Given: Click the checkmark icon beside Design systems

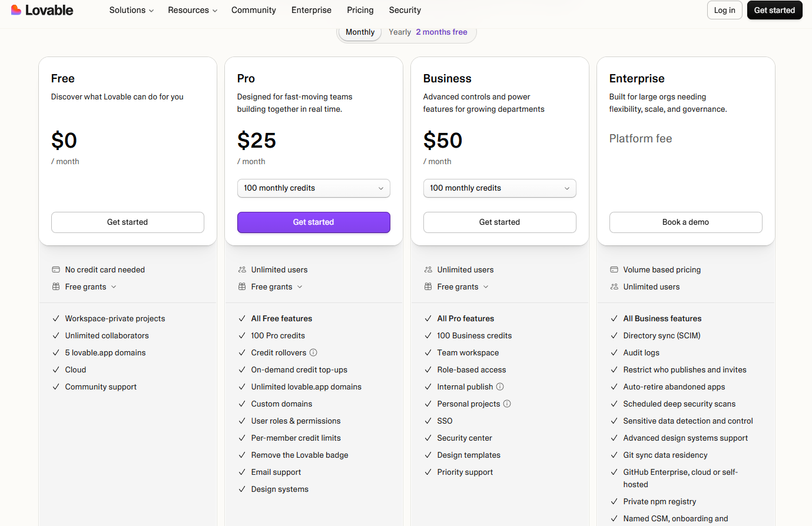Looking at the screenshot, I should click(242, 489).
